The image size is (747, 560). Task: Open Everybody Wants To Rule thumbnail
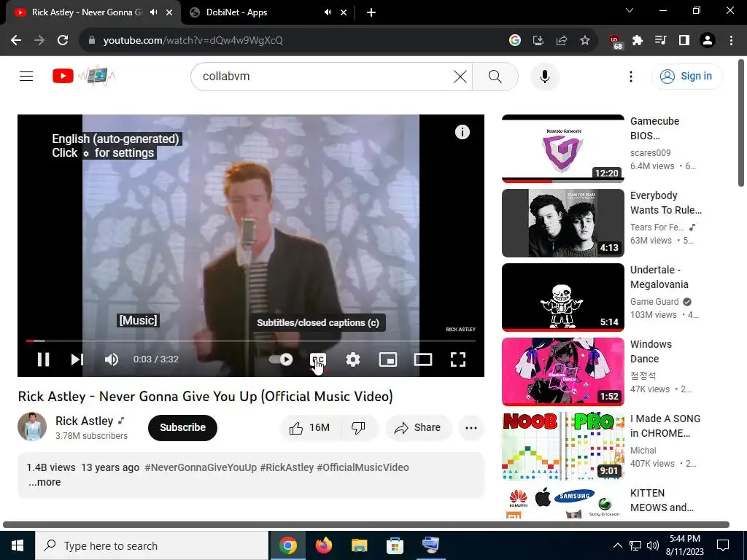tap(563, 223)
